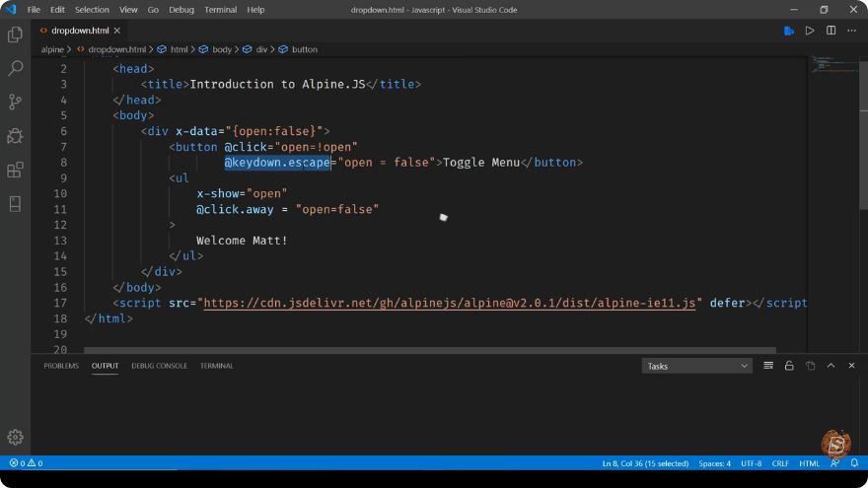Viewport: 868px width, 488px height.
Task: Open the Debug view in activity bar
Action: [15, 136]
